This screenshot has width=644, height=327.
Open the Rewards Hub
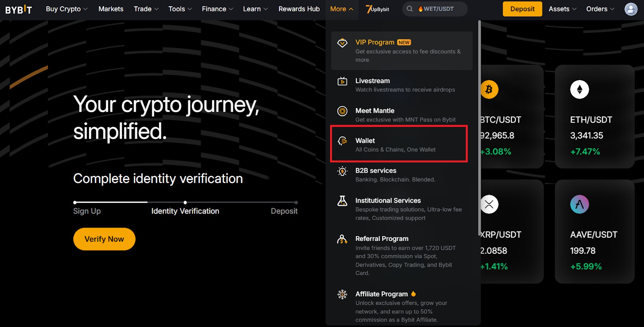299,9
